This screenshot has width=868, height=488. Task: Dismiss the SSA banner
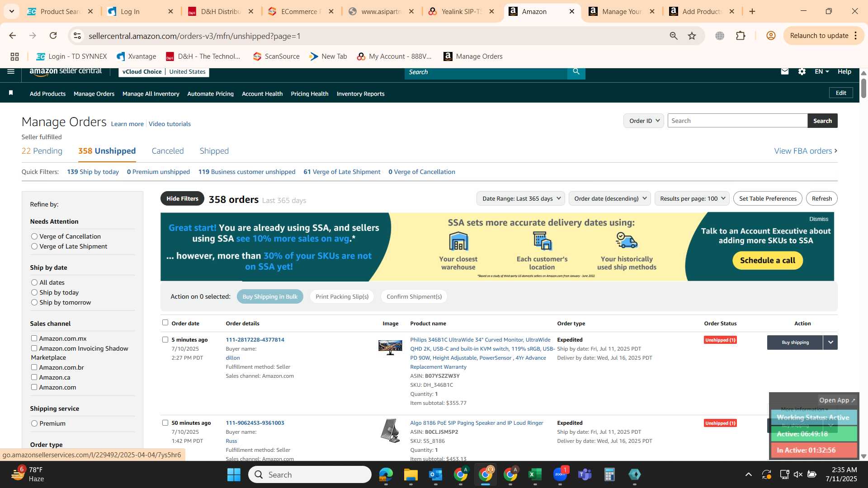click(819, 219)
